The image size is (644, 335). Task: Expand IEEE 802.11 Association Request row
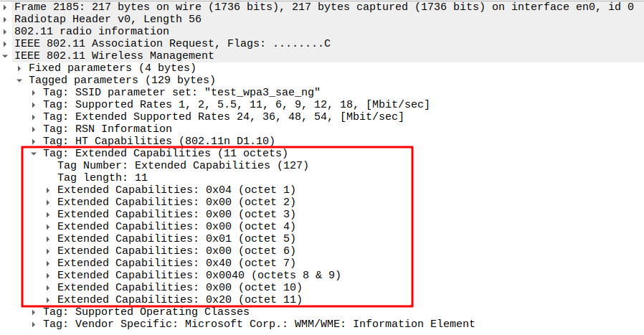pos(6,43)
